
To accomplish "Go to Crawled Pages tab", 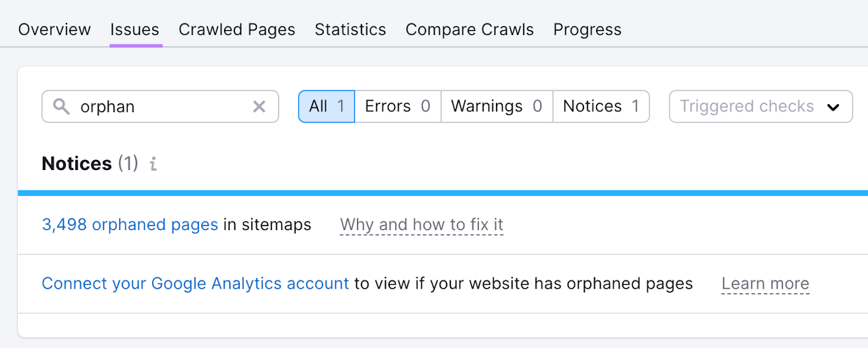I will (237, 30).
